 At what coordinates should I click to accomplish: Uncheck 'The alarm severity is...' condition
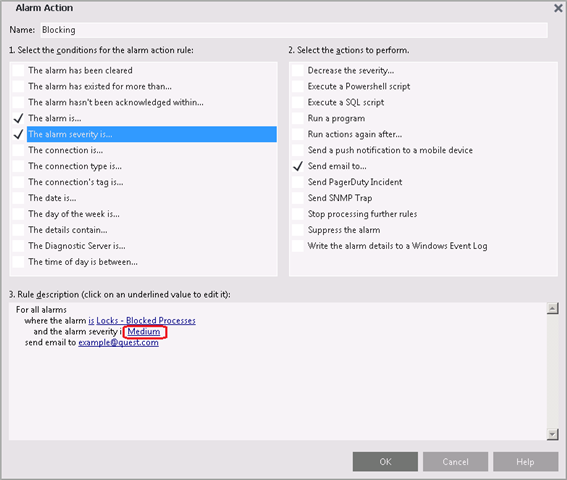pyautogui.click(x=18, y=134)
